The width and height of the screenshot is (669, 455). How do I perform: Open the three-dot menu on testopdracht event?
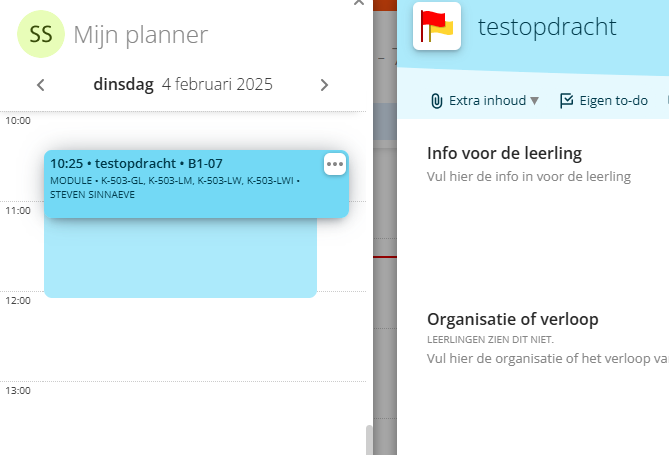pos(334,164)
